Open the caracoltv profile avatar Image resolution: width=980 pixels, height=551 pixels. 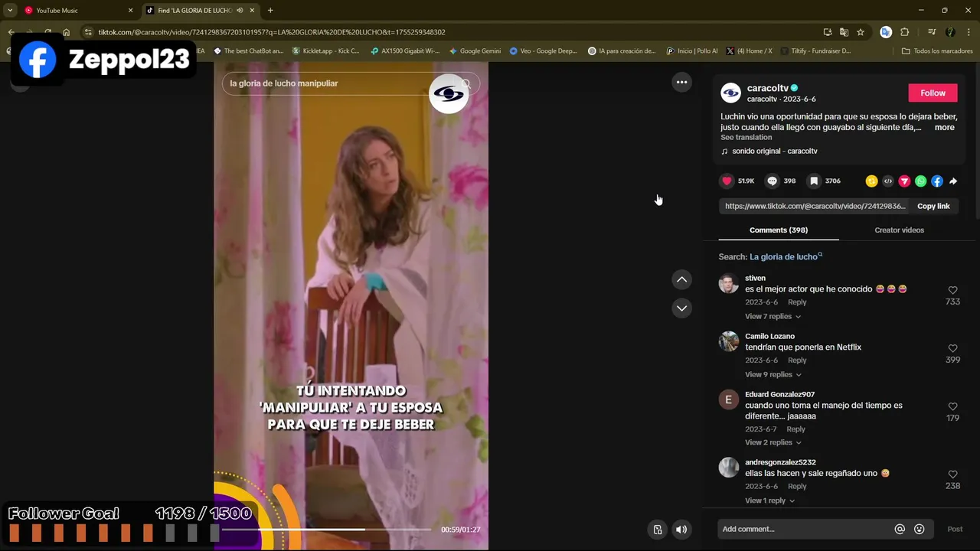point(730,93)
